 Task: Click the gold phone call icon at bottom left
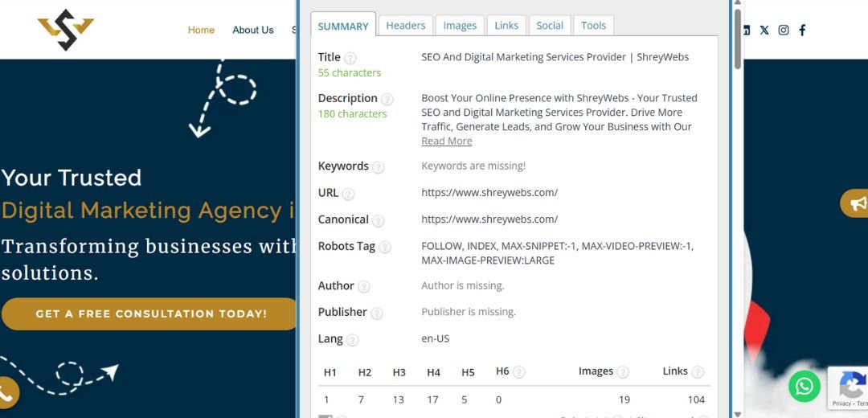coord(6,393)
